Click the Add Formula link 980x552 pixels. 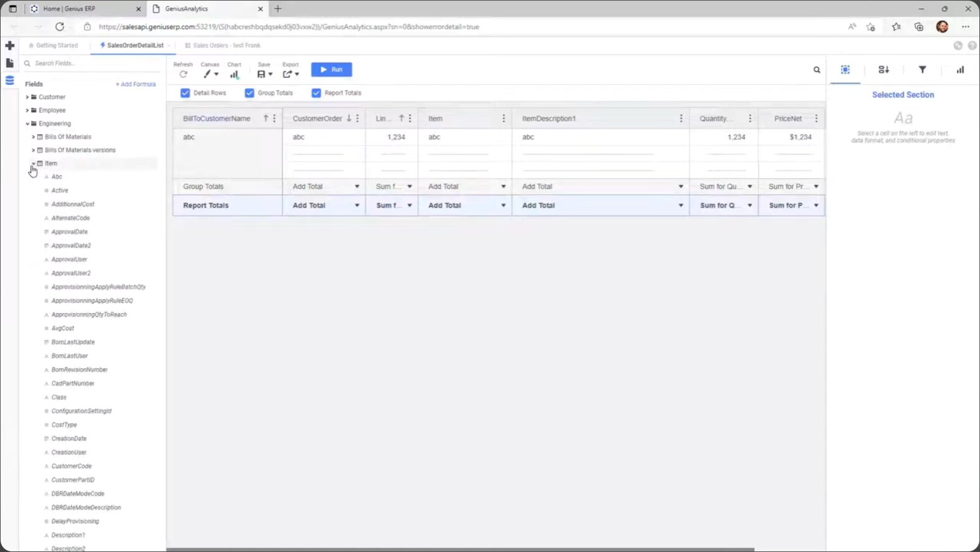click(136, 84)
